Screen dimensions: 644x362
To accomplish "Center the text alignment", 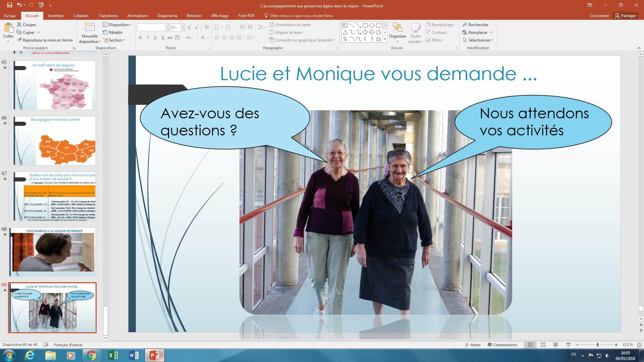I will pyautogui.click(x=224, y=38).
